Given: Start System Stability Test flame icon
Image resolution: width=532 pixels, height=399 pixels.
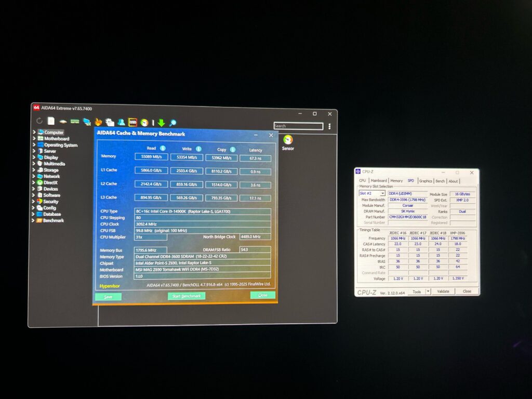Looking at the screenshot, I should click(98, 122).
